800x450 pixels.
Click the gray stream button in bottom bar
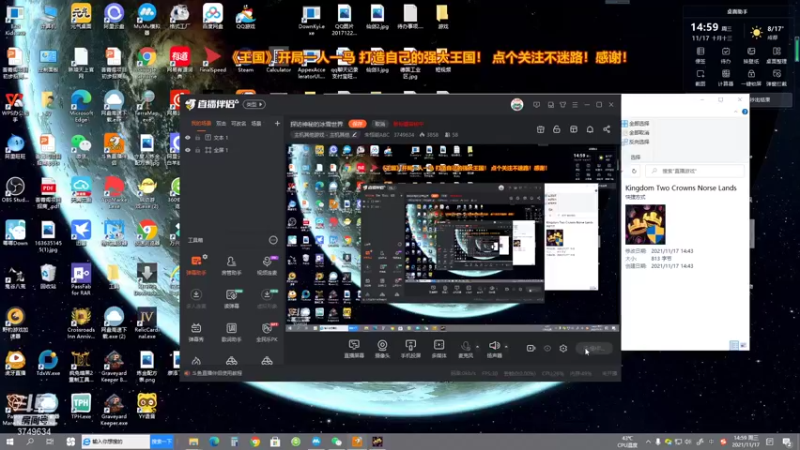(594, 348)
